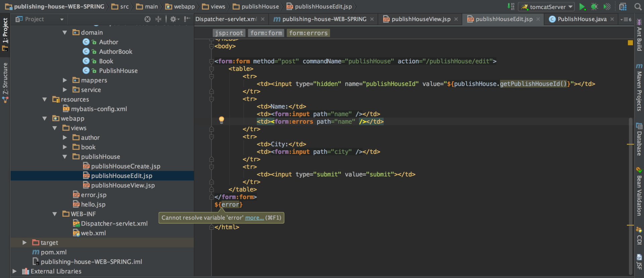Open the CDI tool window

pyautogui.click(x=639, y=236)
